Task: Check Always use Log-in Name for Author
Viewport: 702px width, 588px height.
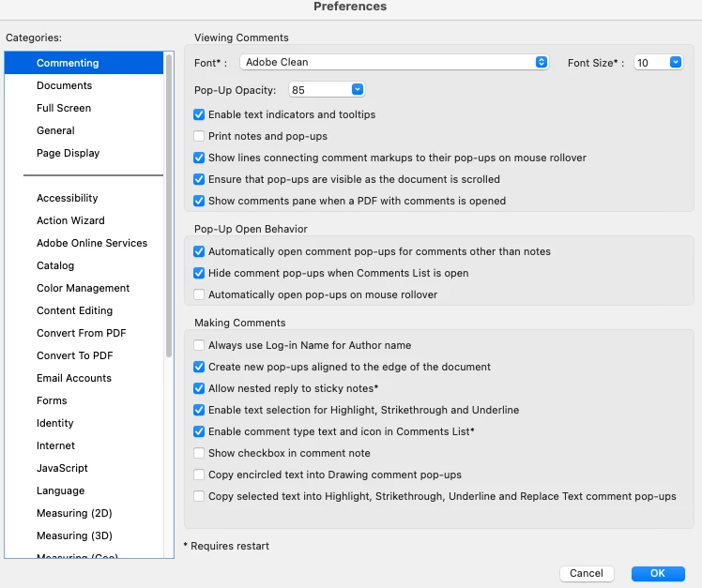Action: (199, 345)
